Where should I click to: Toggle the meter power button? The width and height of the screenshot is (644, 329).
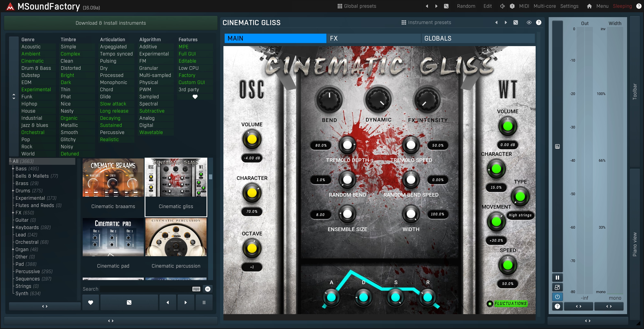tap(557, 297)
